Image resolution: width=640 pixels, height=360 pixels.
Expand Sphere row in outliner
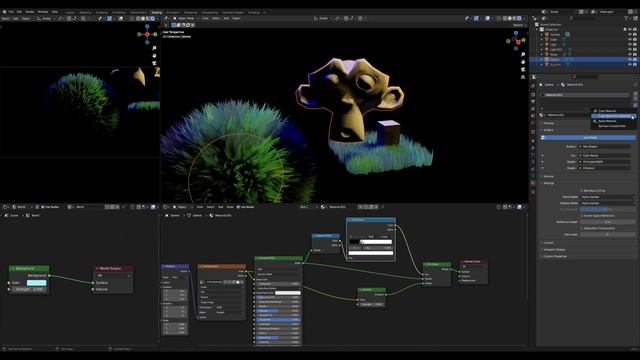[542, 60]
